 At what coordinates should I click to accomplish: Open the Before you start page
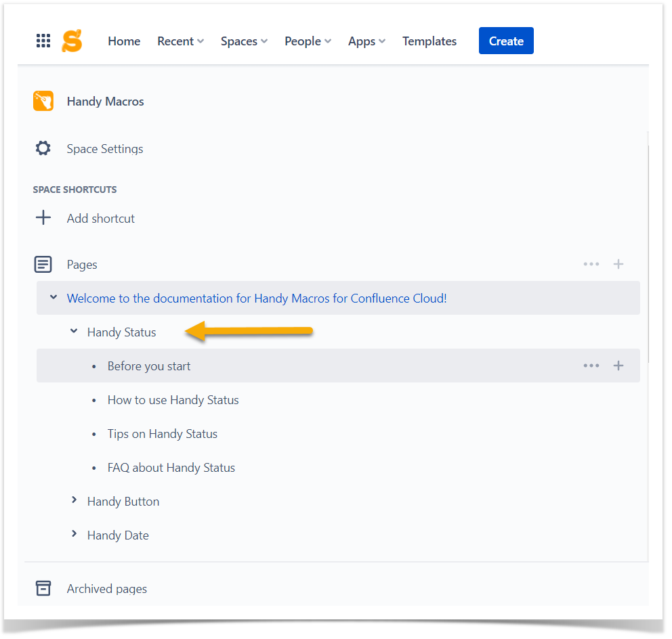click(x=149, y=366)
